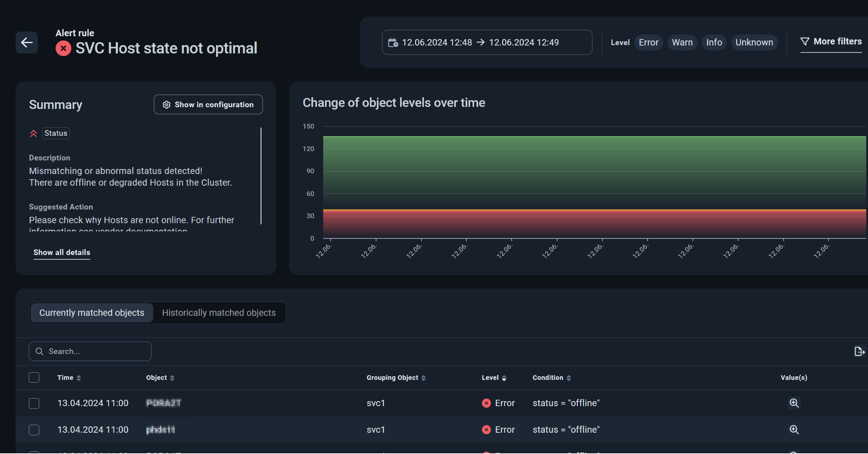Check the select-all checkbox in the table header

[x=34, y=378]
